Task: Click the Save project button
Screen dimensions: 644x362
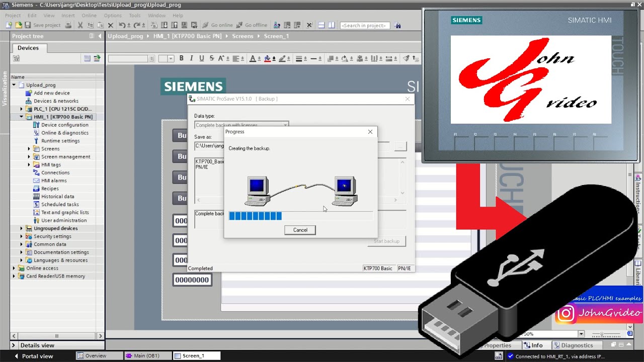Action: (x=43, y=25)
